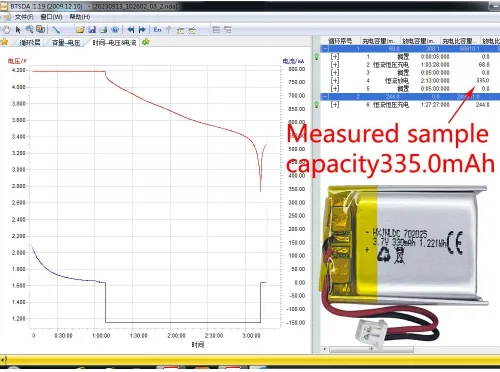Click the 68.8 value in step 2 row
The width and height of the screenshot is (500, 372).
484,65
